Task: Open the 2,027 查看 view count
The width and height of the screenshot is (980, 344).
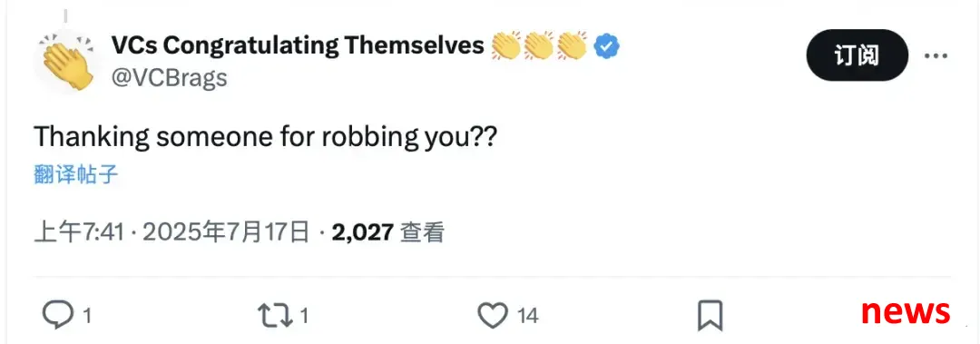Action: [x=388, y=232]
